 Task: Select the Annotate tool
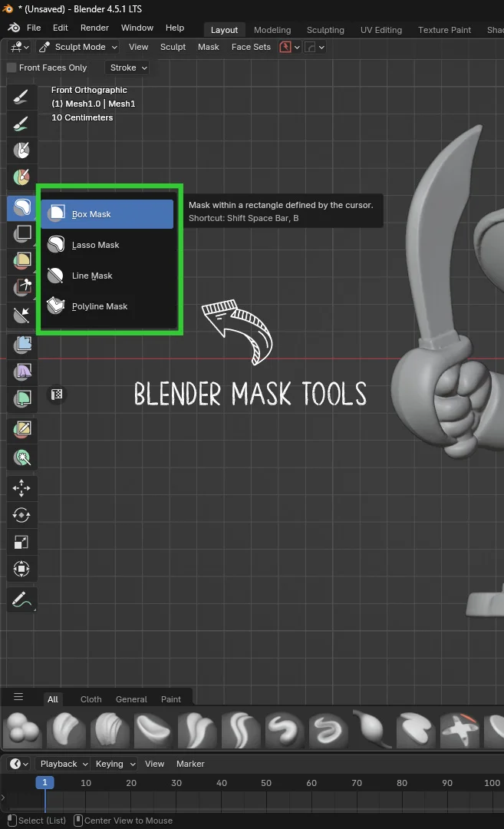(21, 599)
